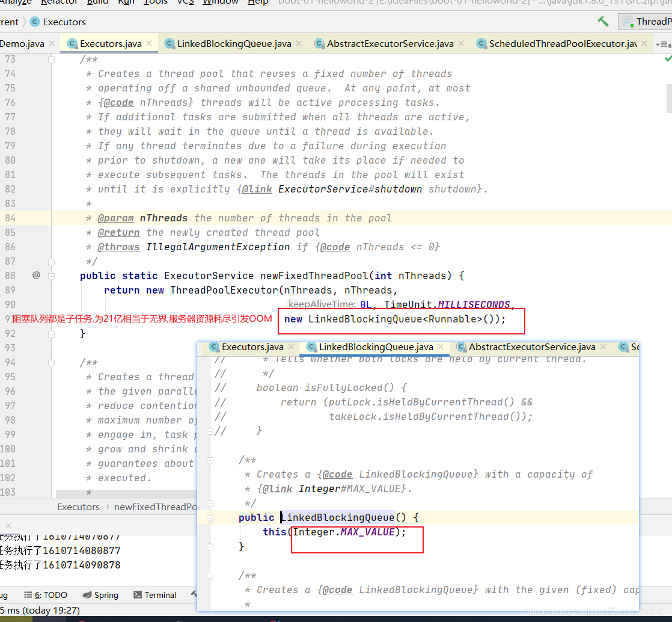Image resolution: width=672 pixels, height=622 pixels.
Task: Click Executors breadcrumb in the navigation bar
Action: pyautogui.click(x=58, y=22)
